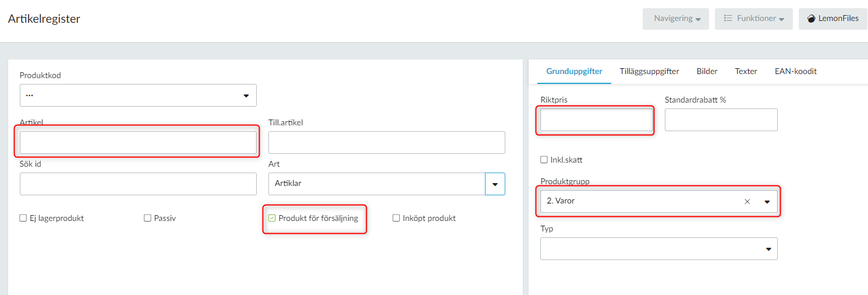Expand the Produktgrupp dropdown arrow
Image resolution: width=868 pixels, height=295 pixels.
[x=767, y=202]
